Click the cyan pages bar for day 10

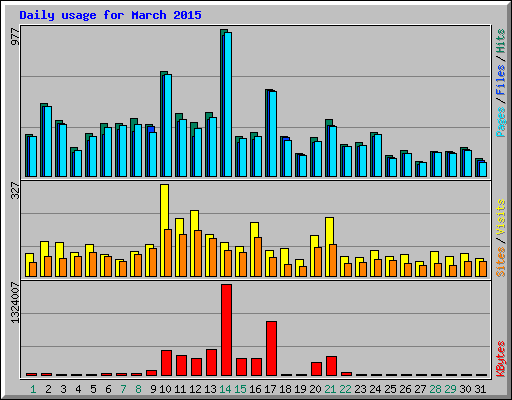click(x=168, y=125)
